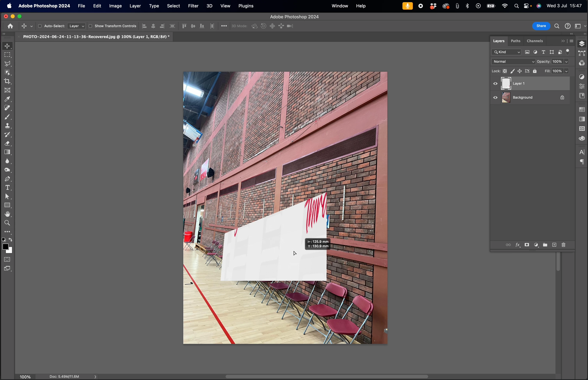588x380 pixels.
Task: Expand the Opacity 100% dropdown
Action: 567,62
